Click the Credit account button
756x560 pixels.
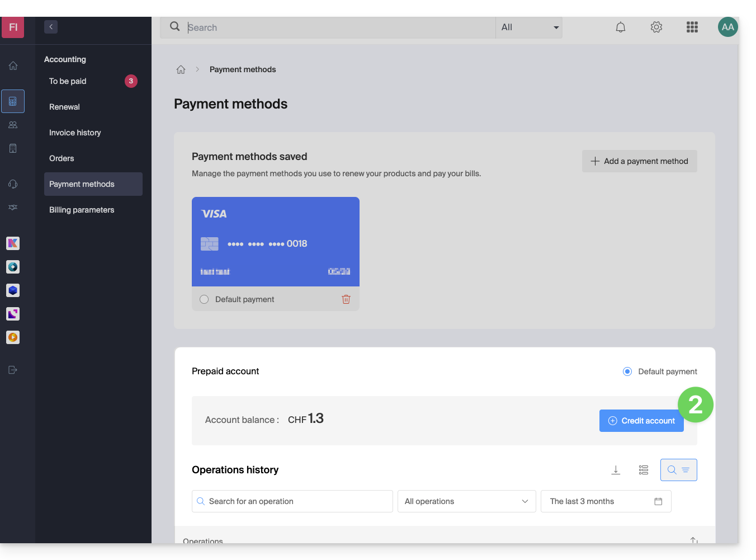click(641, 421)
